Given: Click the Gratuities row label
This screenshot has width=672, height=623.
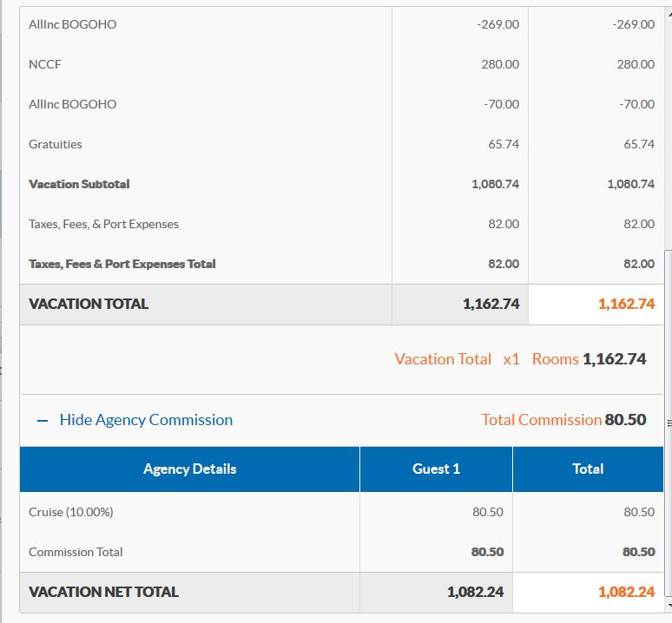Looking at the screenshot, I should pyautogui.click(x=56, y=144).
